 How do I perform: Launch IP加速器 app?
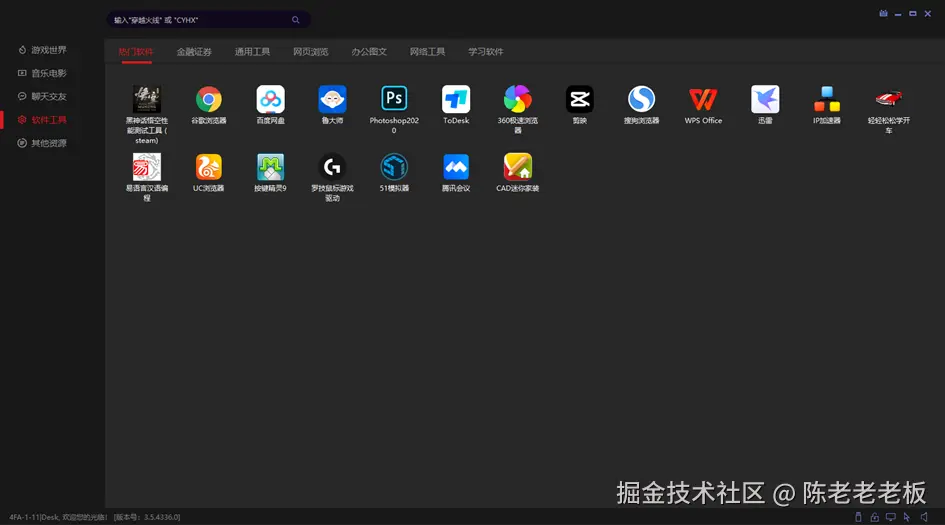[x=827, y=99]
